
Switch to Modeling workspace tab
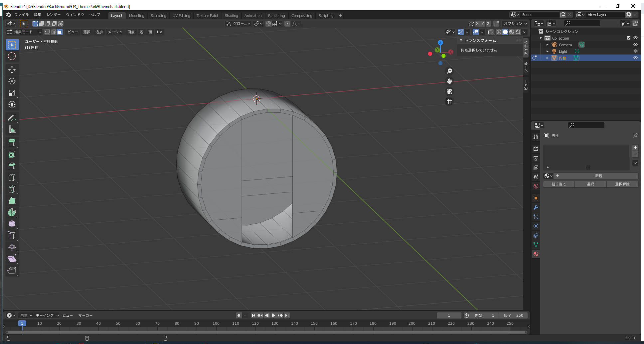click(x=136, y=16)
